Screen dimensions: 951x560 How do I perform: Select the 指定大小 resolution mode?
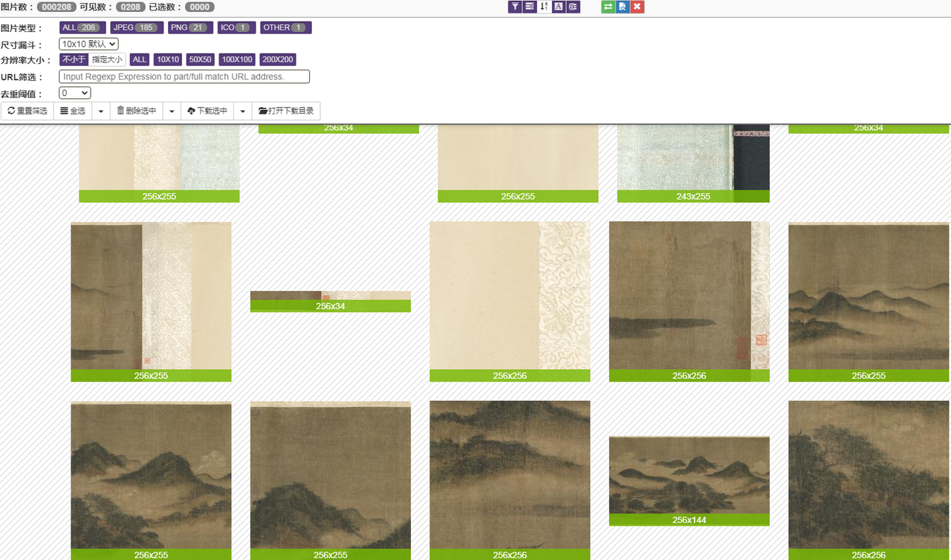pyautogui.click(x=107, y=59)
